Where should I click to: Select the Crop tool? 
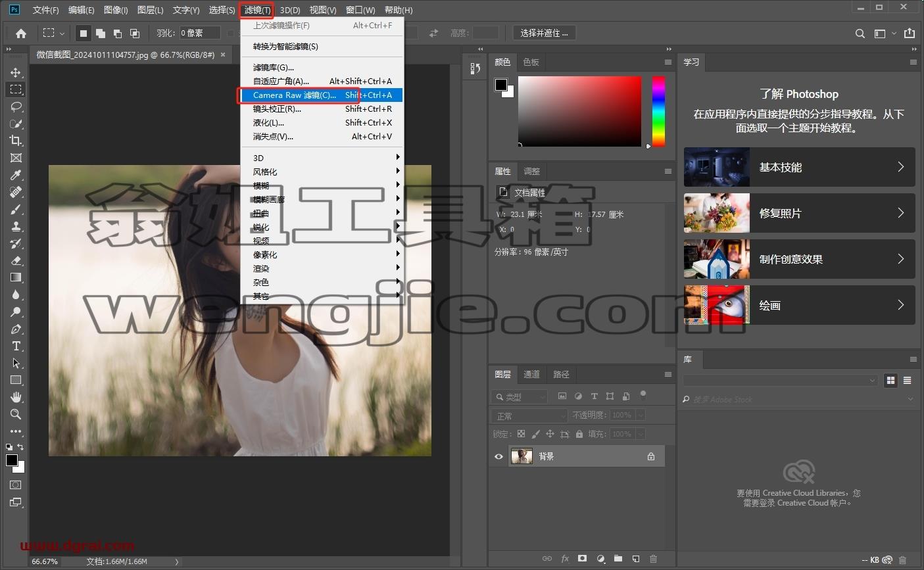16,141
